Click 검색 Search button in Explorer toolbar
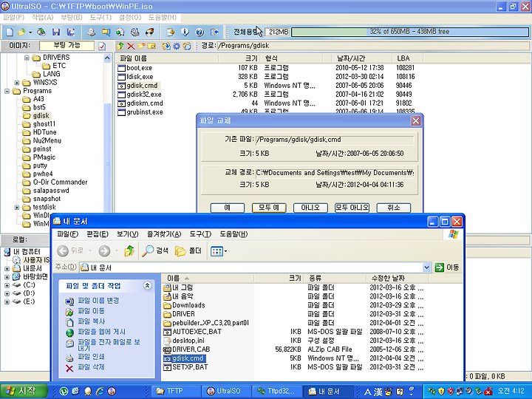This screenshot has height=399, width=532. (x=155, y=251)
